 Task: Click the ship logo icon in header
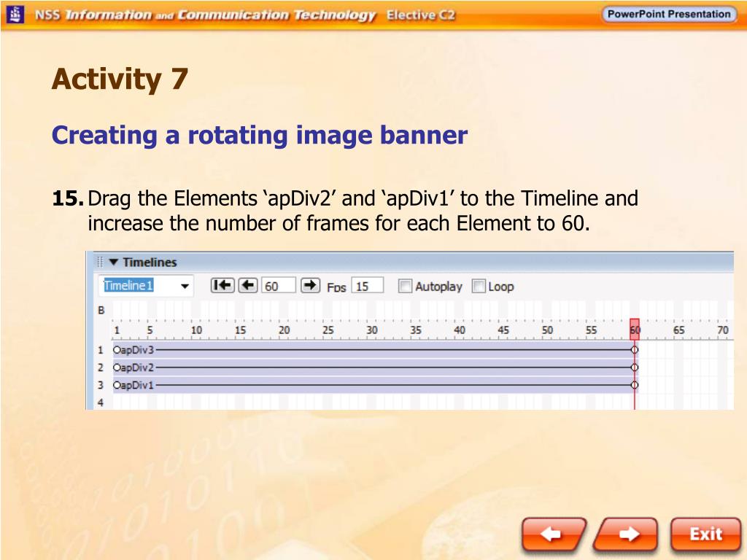15,15
